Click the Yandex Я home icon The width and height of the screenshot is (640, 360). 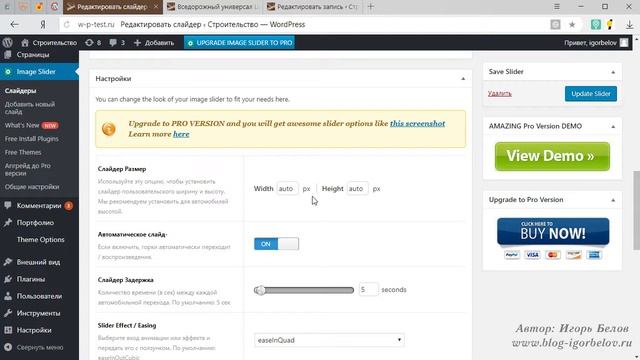(42, 24)
